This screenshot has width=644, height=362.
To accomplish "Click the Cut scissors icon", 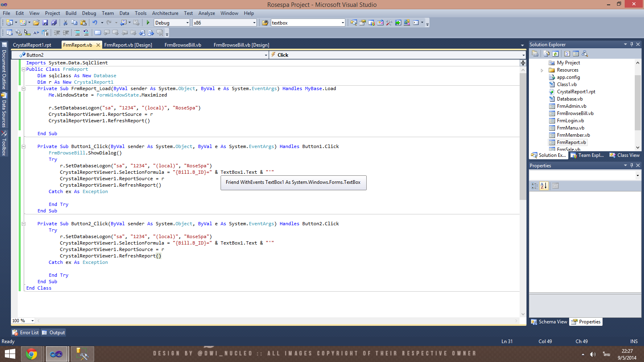I will coord(65,23).
